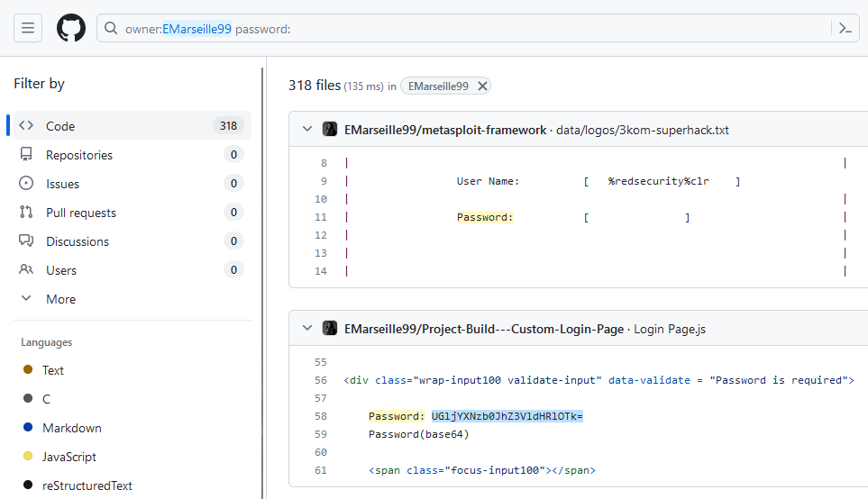Click the blue Markdown language color dot
The height and width of the screenshot is (499, 868).
[x=28, y=427]
